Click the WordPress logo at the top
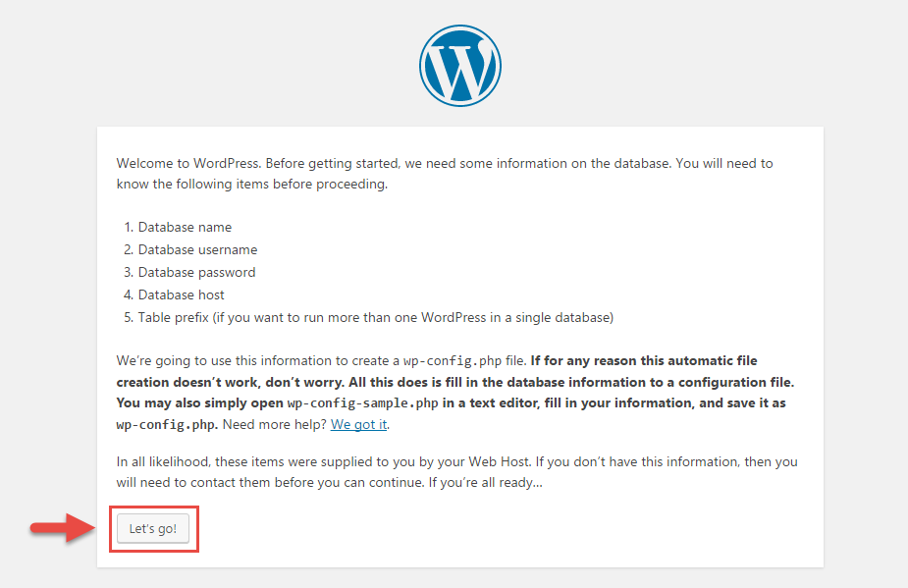 coord(460,66)
